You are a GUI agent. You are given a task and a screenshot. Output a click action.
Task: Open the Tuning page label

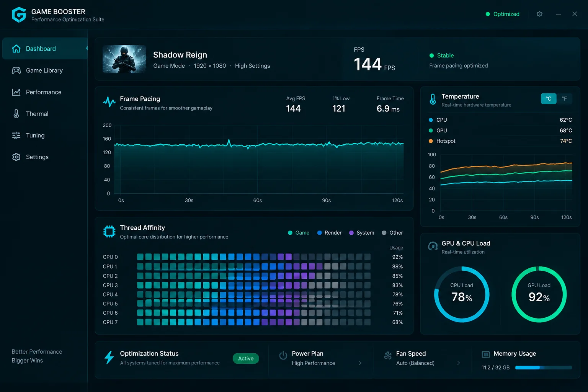[35, 136]
